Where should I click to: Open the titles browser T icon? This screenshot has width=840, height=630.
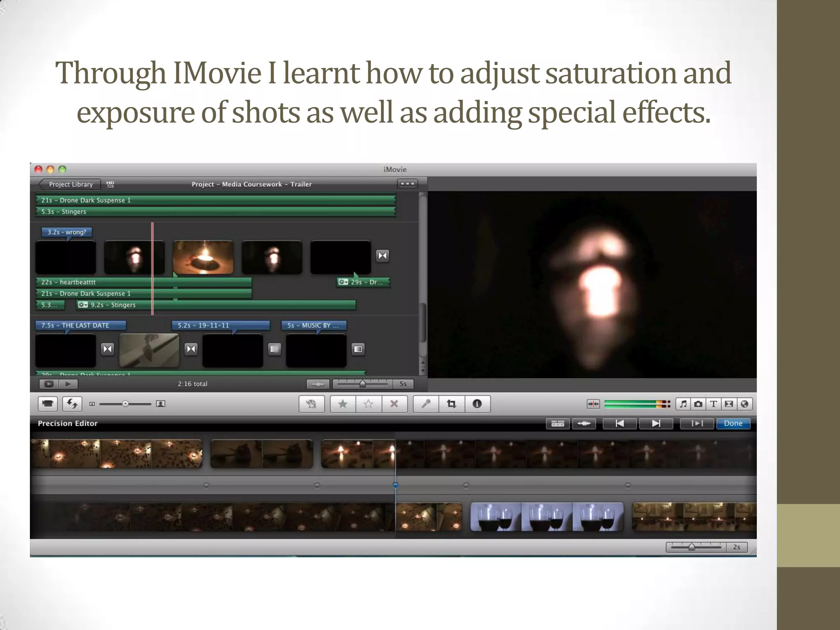click(714, 404)
